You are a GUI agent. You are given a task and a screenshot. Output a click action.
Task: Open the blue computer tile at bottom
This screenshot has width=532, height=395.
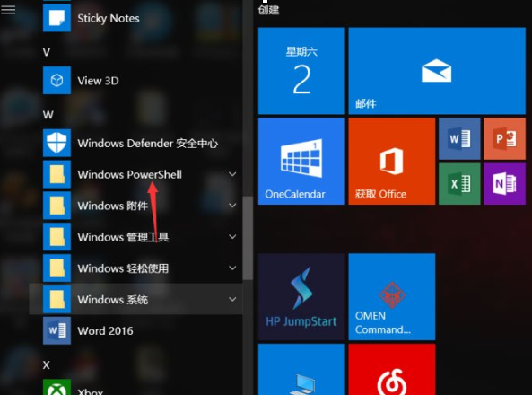pos(301,370)
